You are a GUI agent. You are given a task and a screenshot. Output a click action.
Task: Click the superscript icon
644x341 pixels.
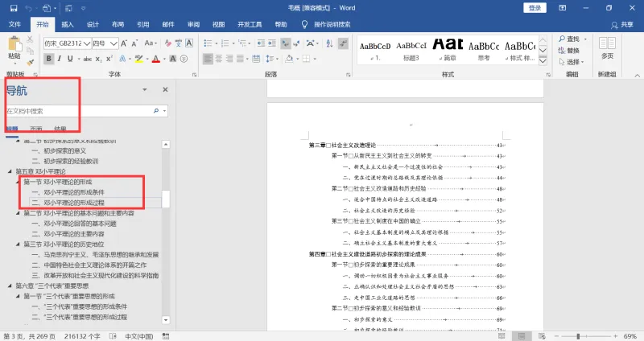pos(109,59)
